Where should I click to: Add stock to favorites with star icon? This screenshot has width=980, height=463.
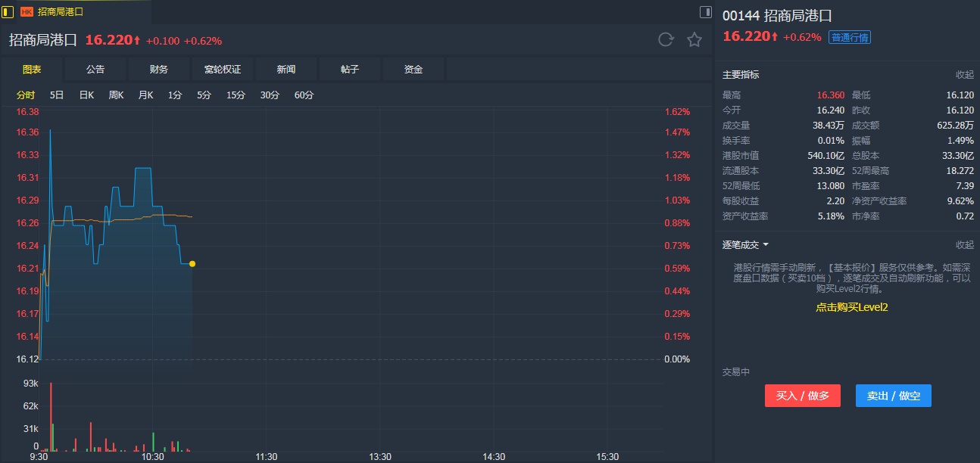tap(694, 40)
